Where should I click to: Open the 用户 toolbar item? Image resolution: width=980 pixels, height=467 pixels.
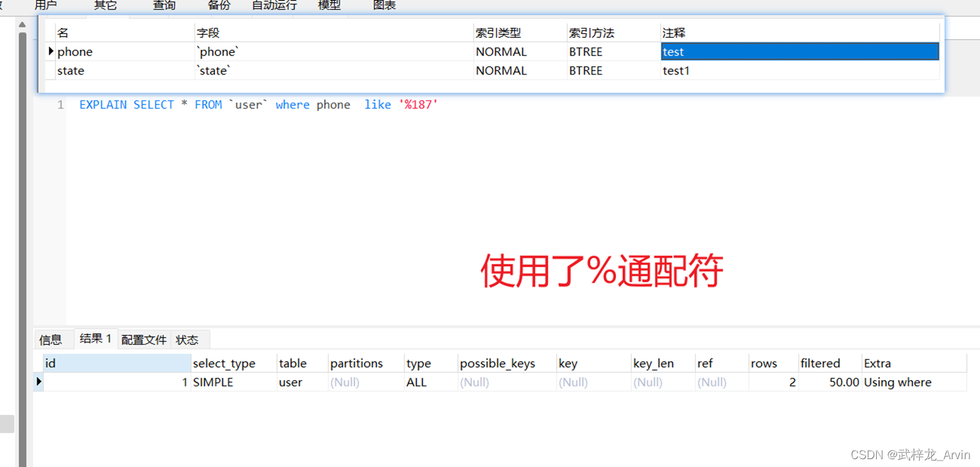[x=46, y=5]
